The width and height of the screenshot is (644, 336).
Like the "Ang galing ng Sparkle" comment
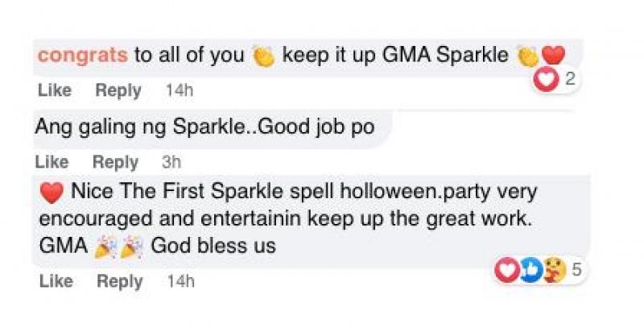[52, 162]
